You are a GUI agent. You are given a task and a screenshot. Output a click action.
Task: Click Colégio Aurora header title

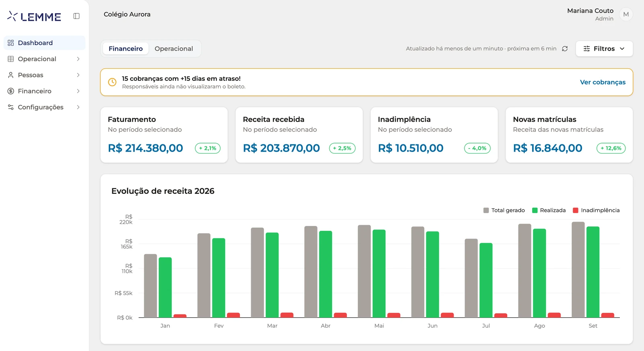pyautogui.click(x=127, y=14)
